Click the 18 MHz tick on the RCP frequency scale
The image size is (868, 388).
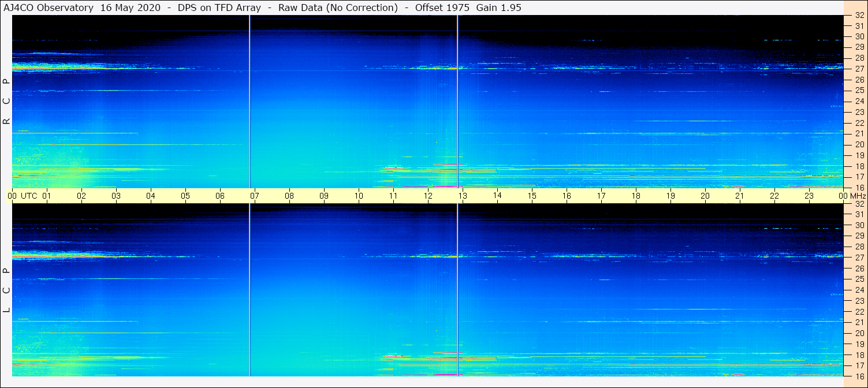click(x=859, y=166)
